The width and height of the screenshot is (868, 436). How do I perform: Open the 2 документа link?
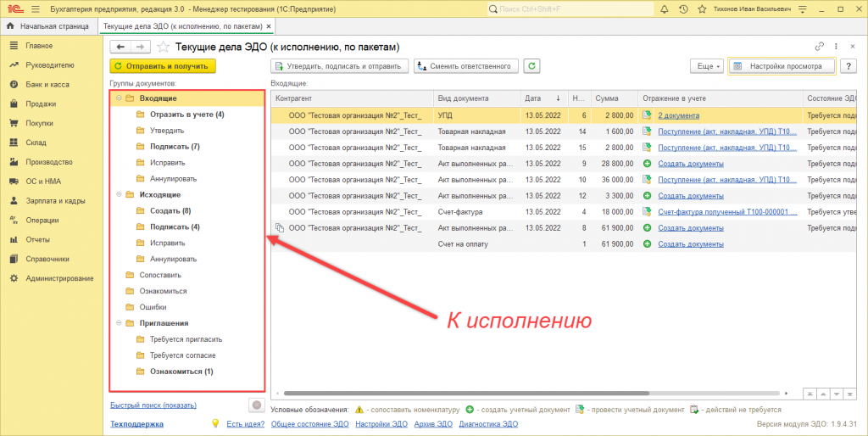pos(678,116)
